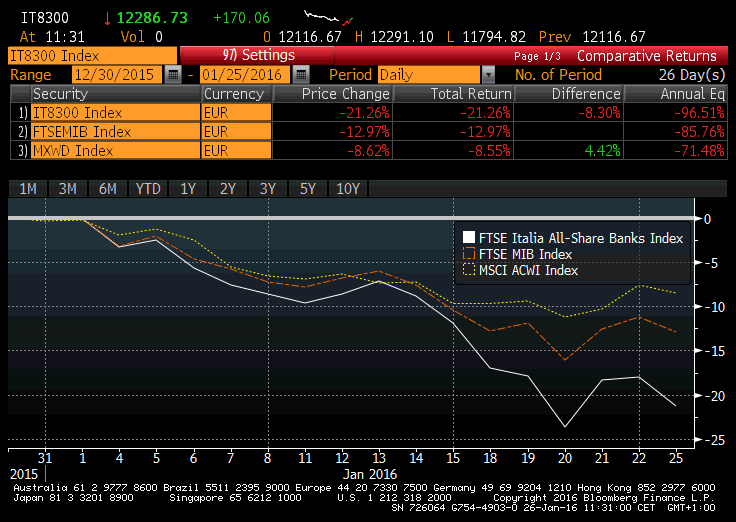The height and width of the screenshot is (522, 736).
Task: Click the EUR currency field for IT8300 Index
Action: [235, 112]
